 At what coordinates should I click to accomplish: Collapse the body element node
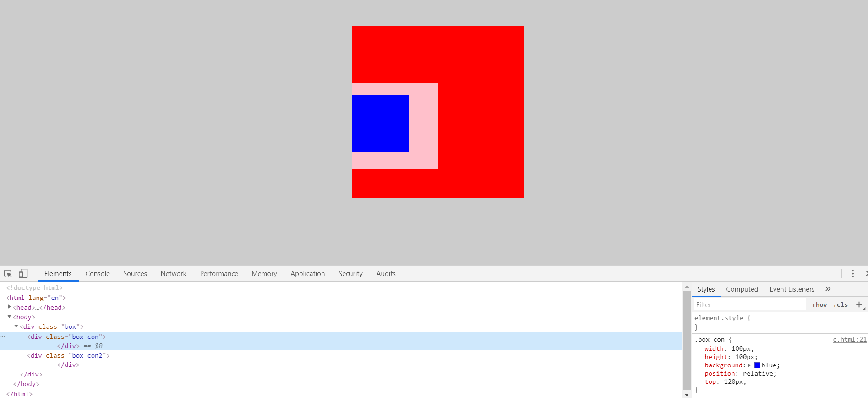[x=9, y=317]
